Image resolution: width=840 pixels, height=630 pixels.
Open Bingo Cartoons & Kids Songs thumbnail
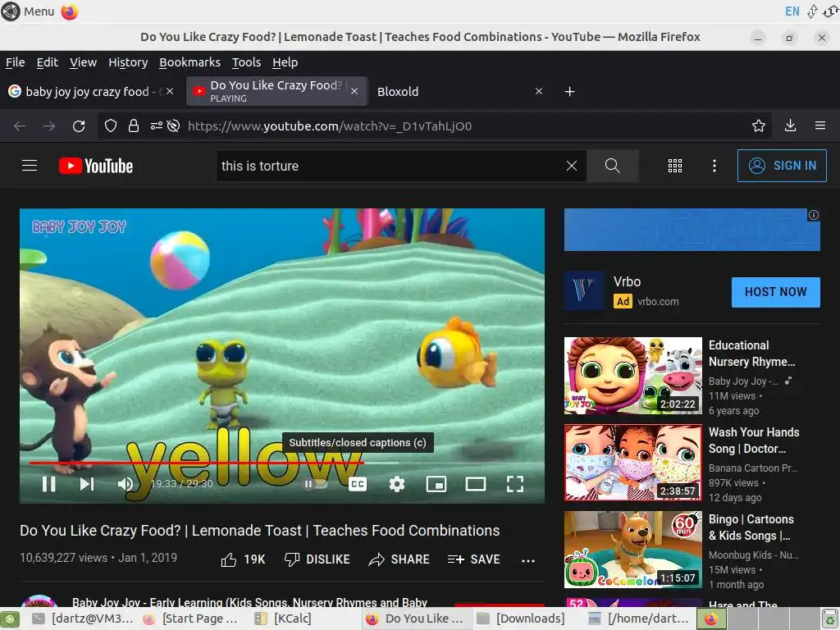click(632, 549)
